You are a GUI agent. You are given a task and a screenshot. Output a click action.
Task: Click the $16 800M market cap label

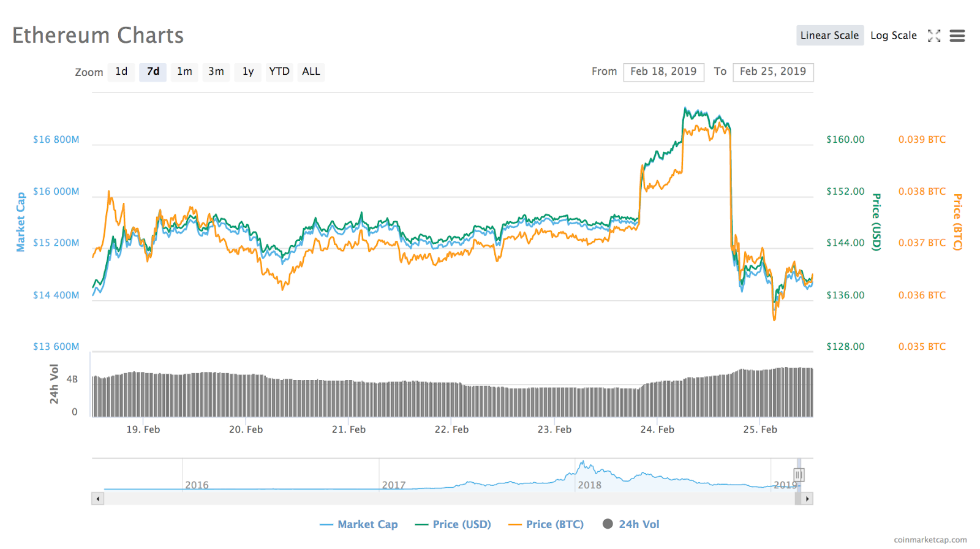coord(56,140)
